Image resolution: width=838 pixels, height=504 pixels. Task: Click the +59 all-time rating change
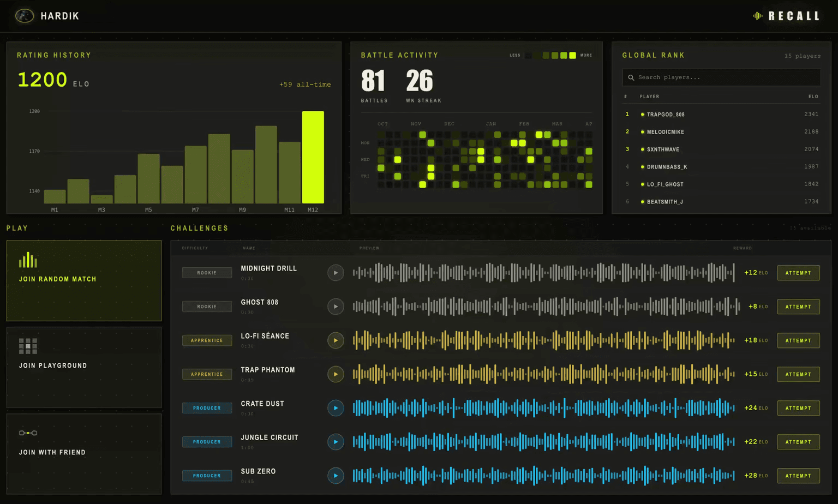click(305, 85)
